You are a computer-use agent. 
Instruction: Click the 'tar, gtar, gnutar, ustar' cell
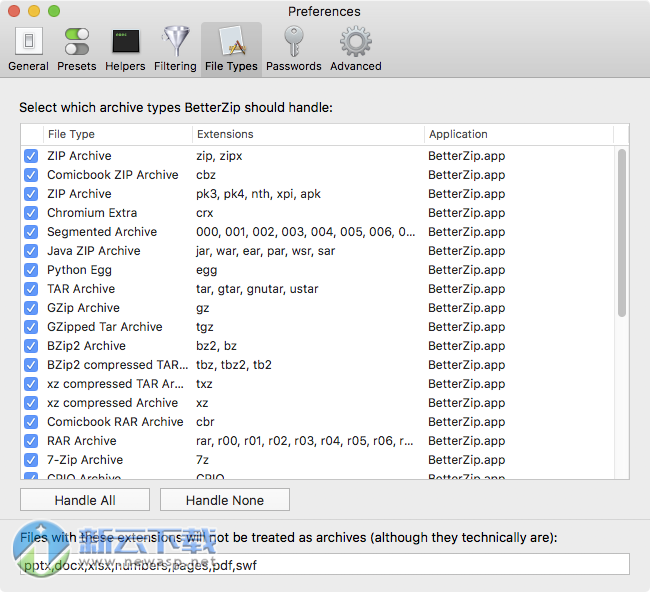click(257, 289)
